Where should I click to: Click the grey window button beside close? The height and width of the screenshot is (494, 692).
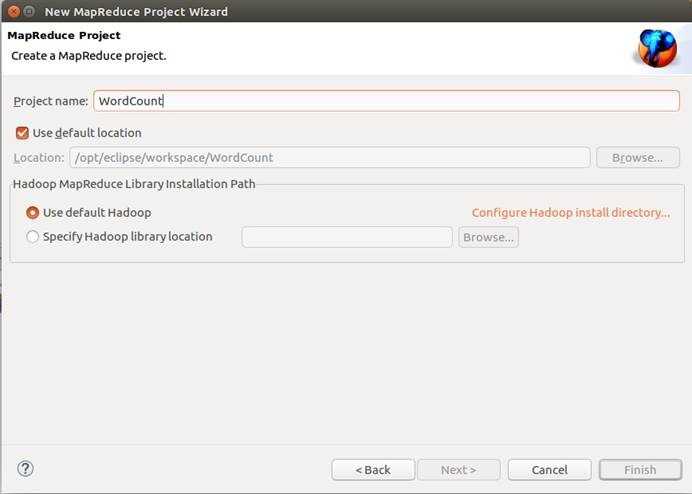tap(28, 12)
